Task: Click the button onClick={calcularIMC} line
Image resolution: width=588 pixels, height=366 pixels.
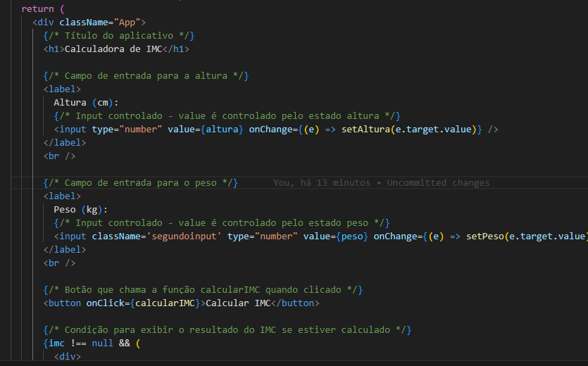Action: click(182, 303)
